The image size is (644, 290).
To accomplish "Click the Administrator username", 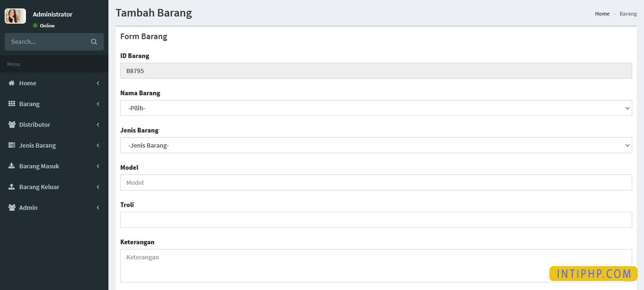I will pyautogui.click(x=53, y=14).
